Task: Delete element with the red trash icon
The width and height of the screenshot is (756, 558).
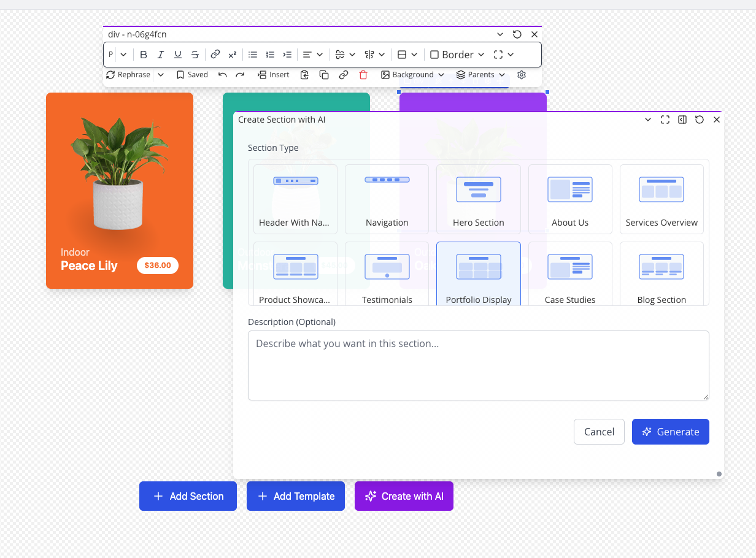Action: click(x=363, y=75)
